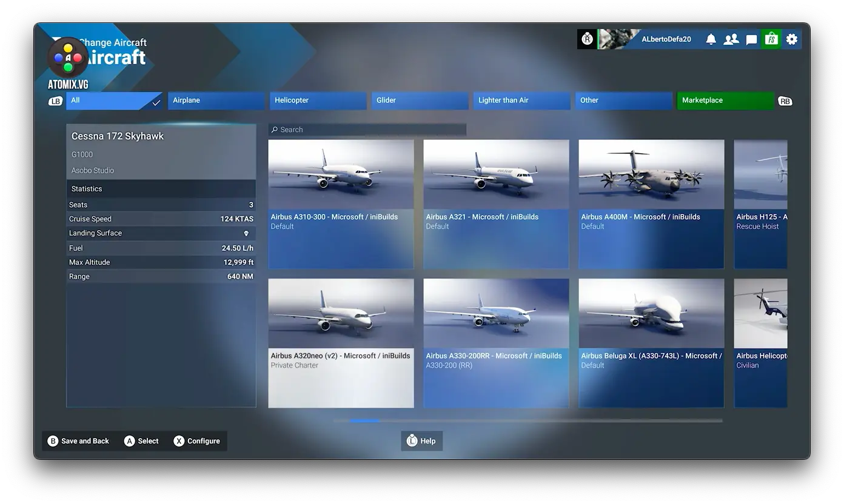Click the Help button label

click(428, 441)
